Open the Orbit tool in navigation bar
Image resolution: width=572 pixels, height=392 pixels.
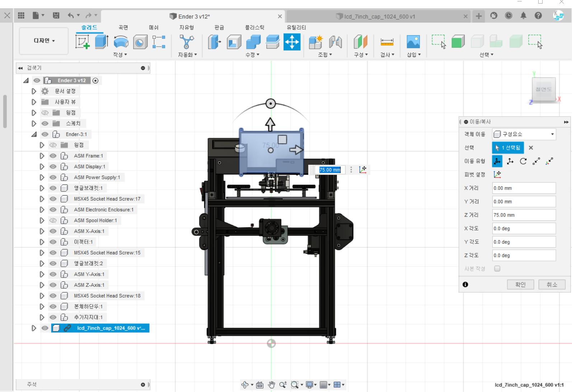pos(245,385)
